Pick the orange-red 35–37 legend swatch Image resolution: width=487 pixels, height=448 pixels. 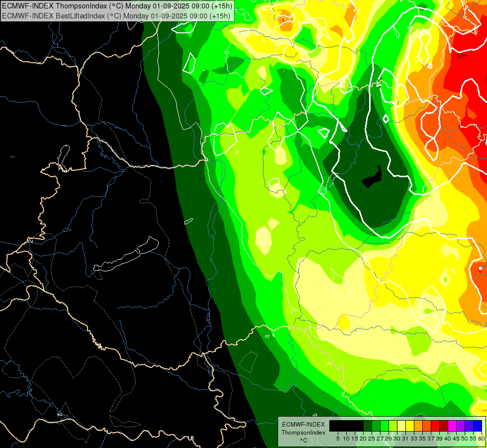[427, 426]
